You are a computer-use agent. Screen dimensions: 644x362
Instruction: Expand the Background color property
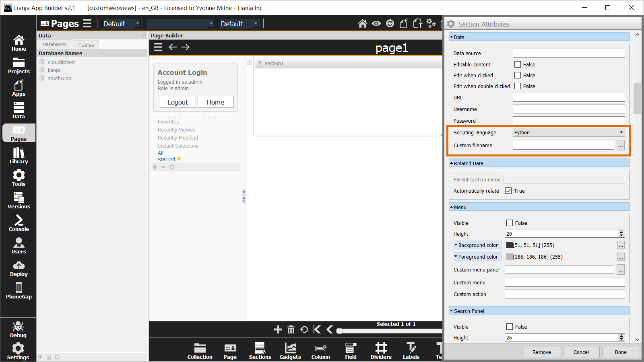click(x=456, y=245)
